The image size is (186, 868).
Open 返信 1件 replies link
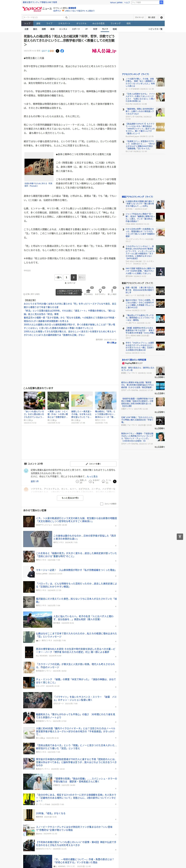click(35, 481)
